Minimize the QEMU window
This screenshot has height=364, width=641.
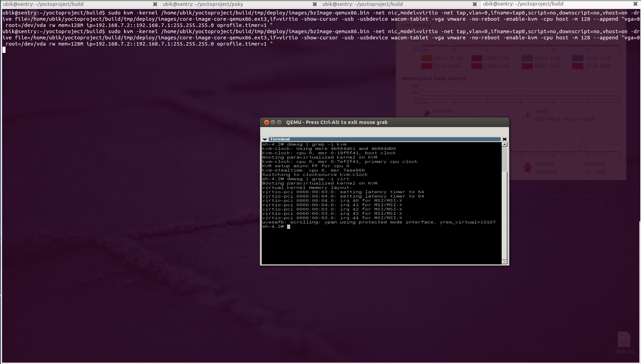coord(273,122)
